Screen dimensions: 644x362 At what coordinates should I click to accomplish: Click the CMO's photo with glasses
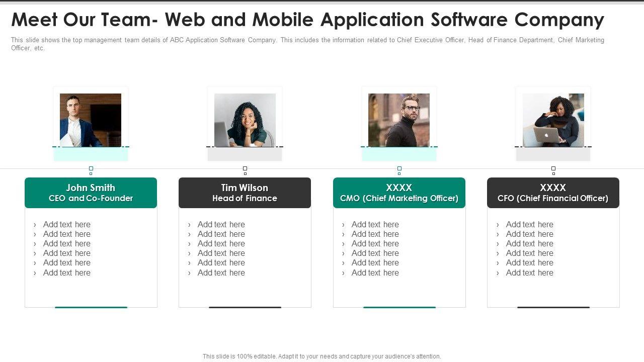[x=399, y=120]
